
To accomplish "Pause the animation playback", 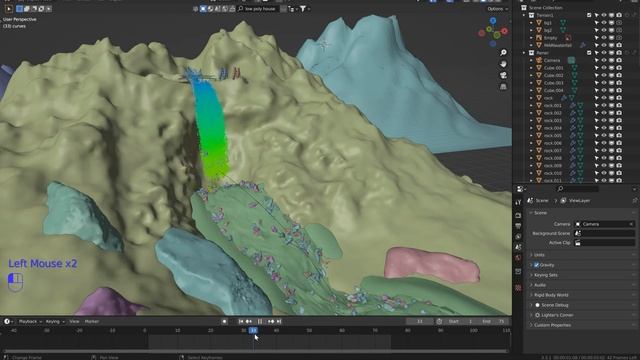I will pos(260,322).
